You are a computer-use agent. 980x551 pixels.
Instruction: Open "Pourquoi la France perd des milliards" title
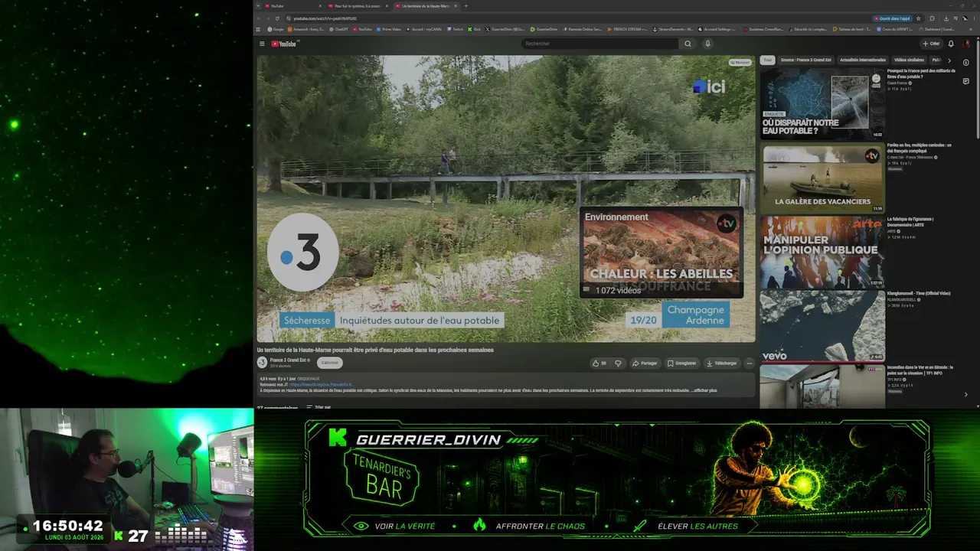coord(921,73)
